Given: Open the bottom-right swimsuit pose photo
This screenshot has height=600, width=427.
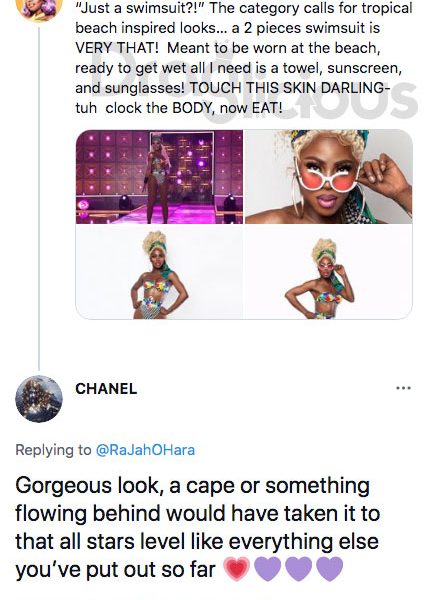Looking at the screenshot, I should coord(329,272).
